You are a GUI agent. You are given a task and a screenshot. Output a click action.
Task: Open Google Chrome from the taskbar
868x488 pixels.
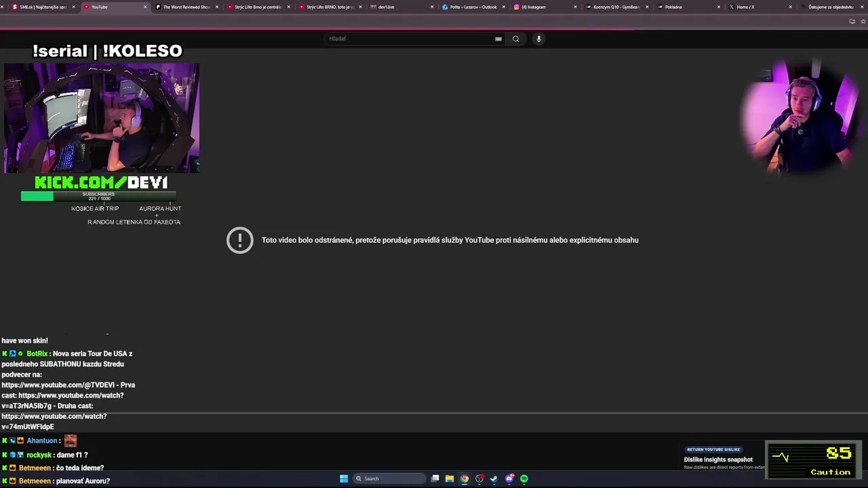point(465,479)
